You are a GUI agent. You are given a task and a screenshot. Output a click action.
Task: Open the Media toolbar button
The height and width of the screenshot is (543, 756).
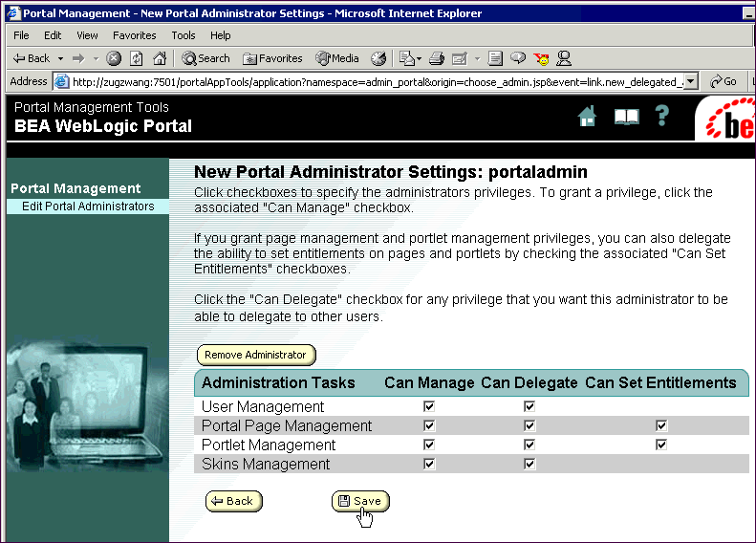337,58
